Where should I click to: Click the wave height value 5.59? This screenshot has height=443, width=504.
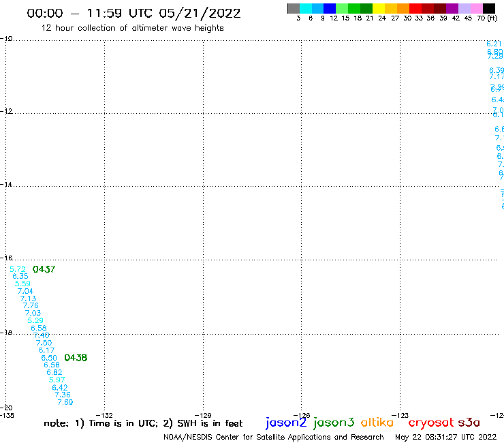coord(22,284)
